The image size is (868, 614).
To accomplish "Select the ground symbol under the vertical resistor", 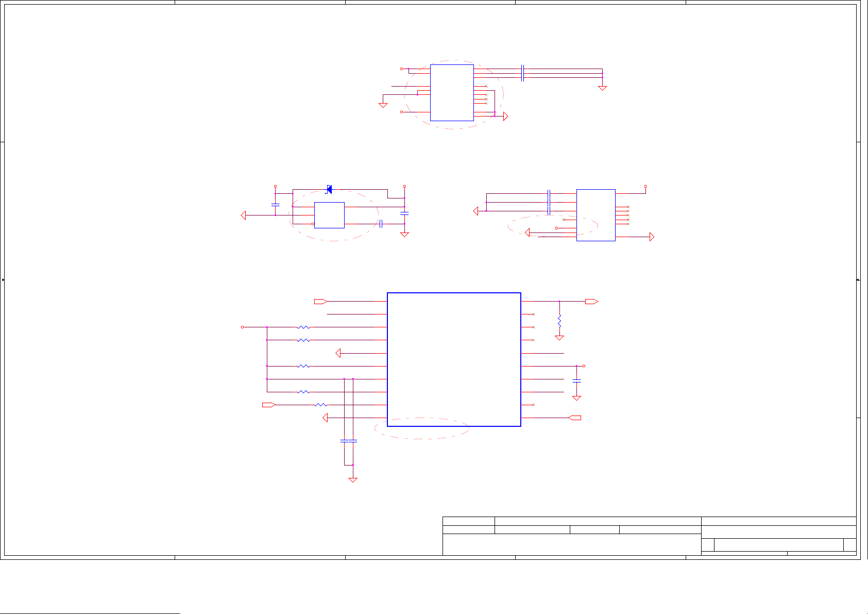I will (559, 338).
